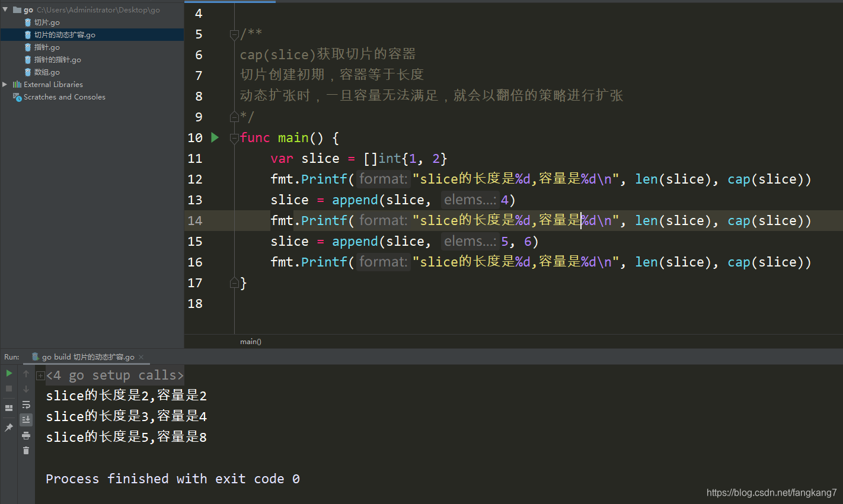
Task: Click 'Process finished with exit code 0' text
Action: coord(173,479)
